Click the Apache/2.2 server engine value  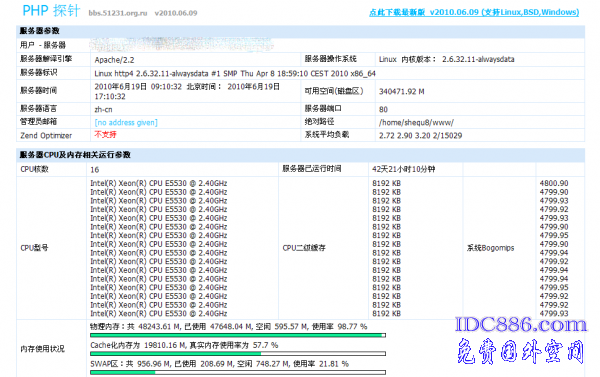pyautogui.click(x=114, y=60)
